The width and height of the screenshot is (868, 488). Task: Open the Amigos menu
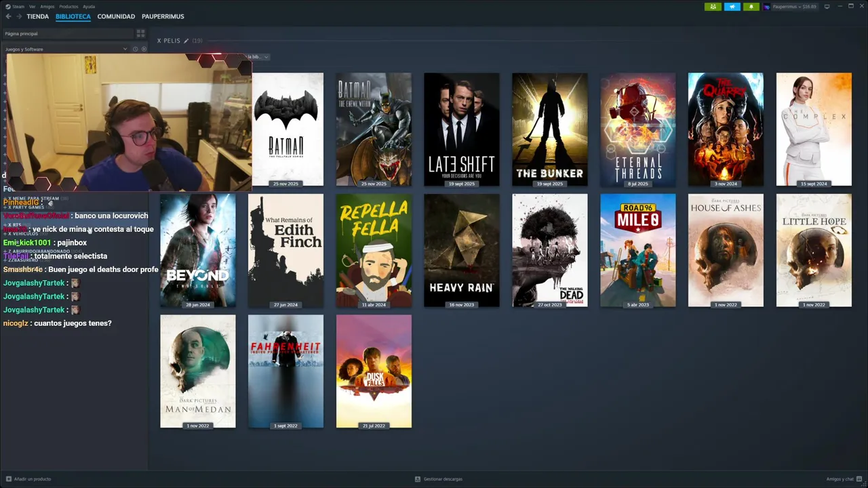pyautogui.click(x=47, y=6)
